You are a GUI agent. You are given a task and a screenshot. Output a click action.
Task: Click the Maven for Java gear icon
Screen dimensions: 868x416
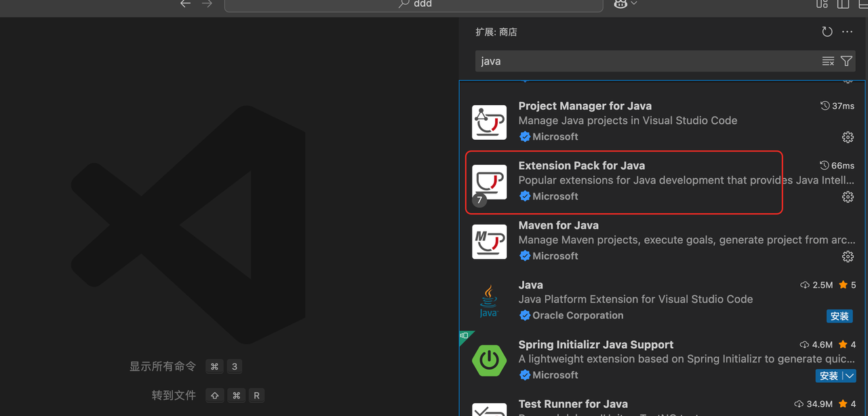(848, 257)
